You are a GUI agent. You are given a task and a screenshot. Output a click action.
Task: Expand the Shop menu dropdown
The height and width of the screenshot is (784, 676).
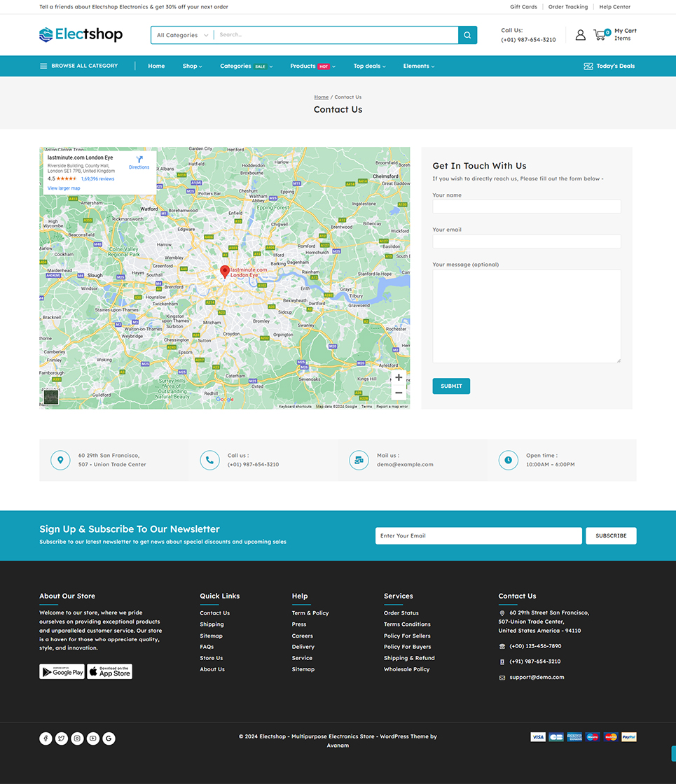pos(192,66)
